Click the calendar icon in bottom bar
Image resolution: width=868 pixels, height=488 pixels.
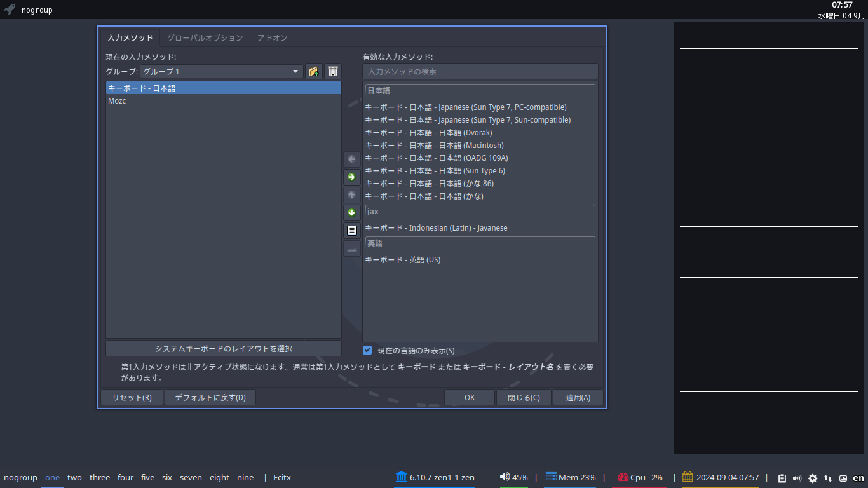click(x=688, y=477)
